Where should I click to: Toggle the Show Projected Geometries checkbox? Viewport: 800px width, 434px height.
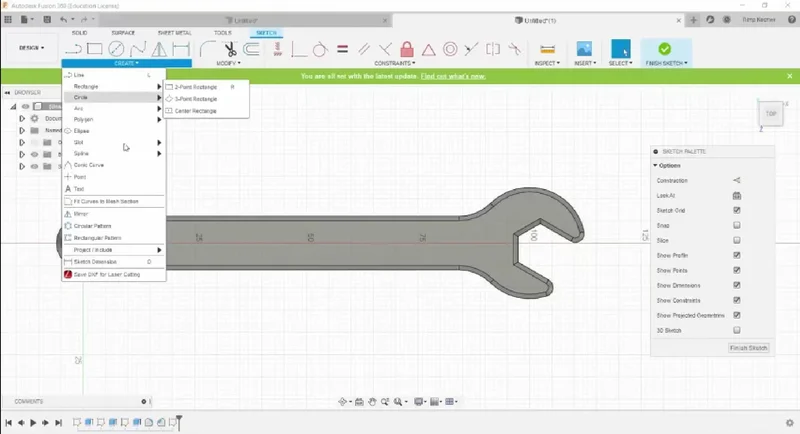(x=737, y=315)
